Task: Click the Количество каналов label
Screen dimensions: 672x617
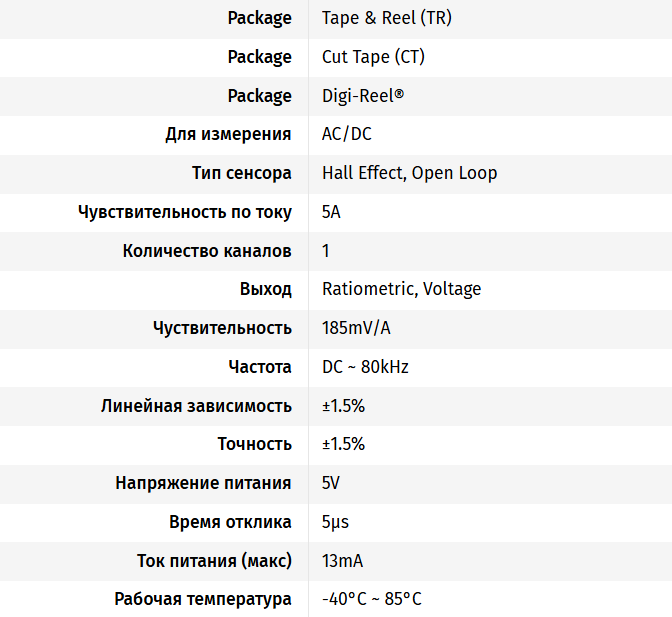Action: pos(207,251)
